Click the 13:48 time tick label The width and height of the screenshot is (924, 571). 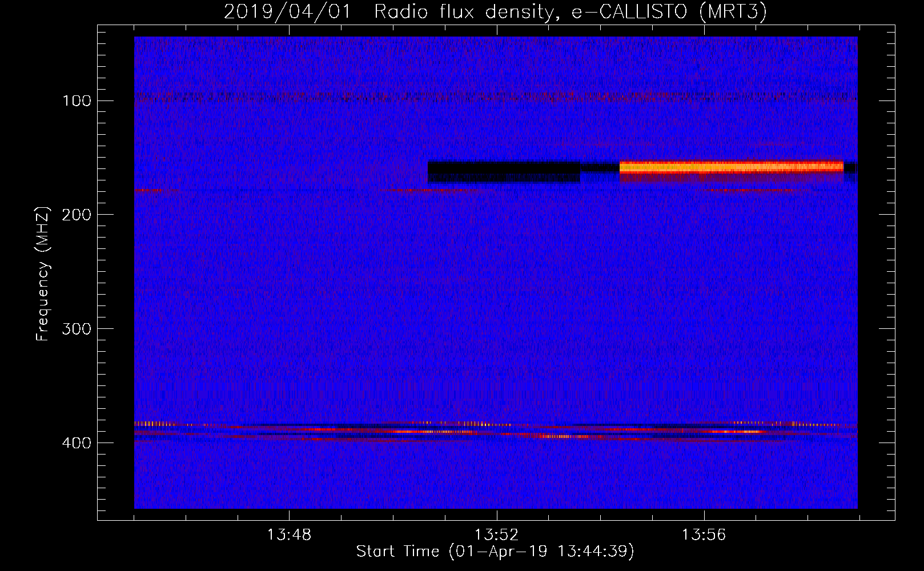[289, 535]
